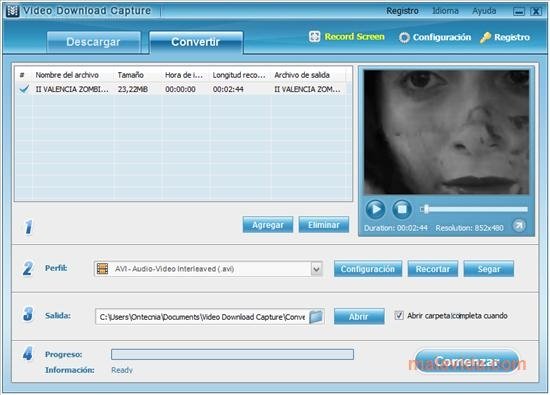This screenshot has height=395, width=550.
Task: Expand the Perfil format dropdown arrow
Action: click(316, 269)
